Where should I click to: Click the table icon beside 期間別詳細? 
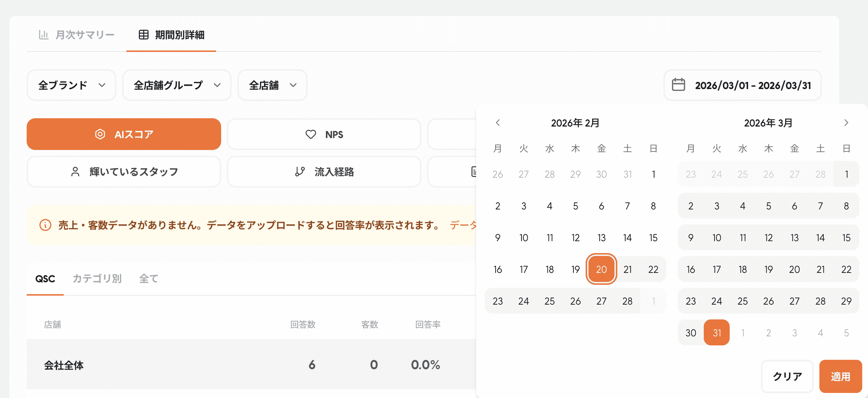(x=144, y=35)
